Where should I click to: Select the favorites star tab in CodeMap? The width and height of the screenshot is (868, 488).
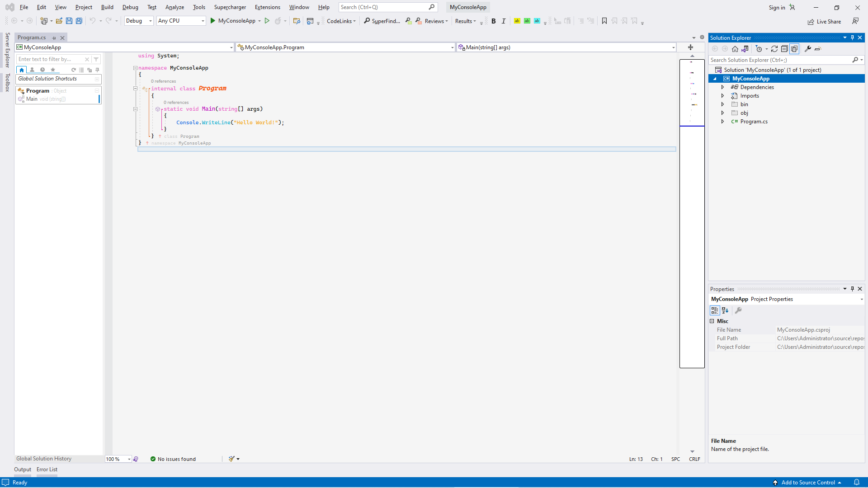pyautogui.click(x=53, y=70)
